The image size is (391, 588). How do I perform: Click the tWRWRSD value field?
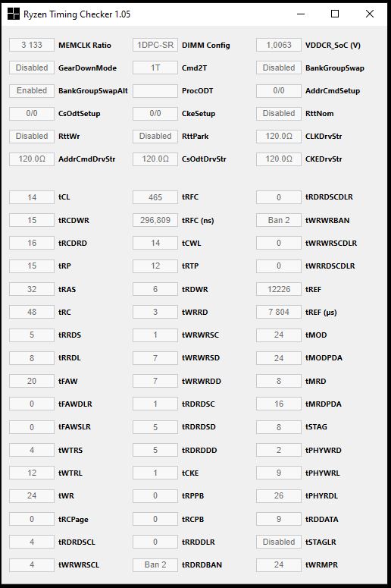pos(155,358)
